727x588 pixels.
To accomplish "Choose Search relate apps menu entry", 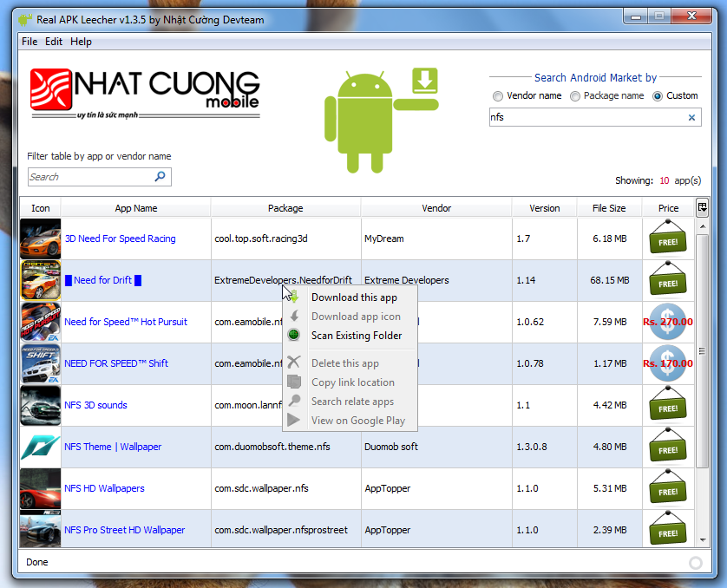I will click(350, 402).
